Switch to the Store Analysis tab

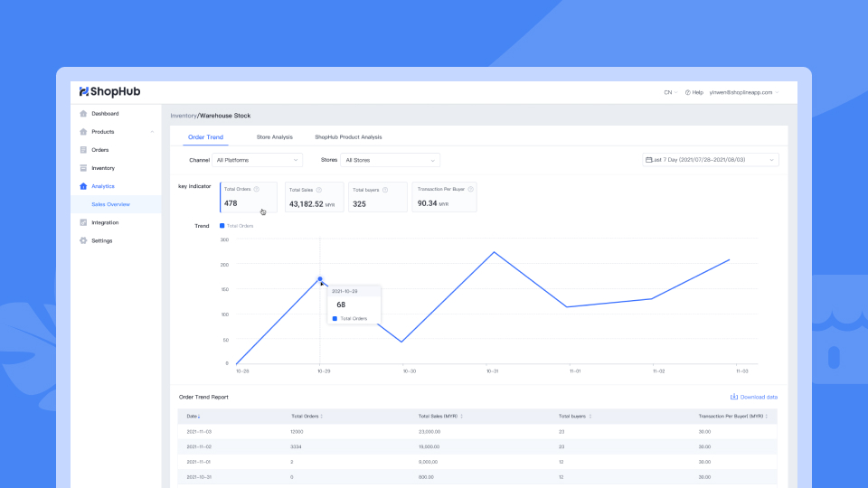(x=274, y=137)
